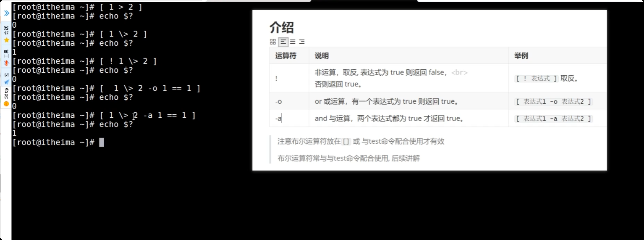644x240 pixels.
Task: Click terminal line '[ 1 \> 2 -a 1 == 1 ]'
Action: 104,115
